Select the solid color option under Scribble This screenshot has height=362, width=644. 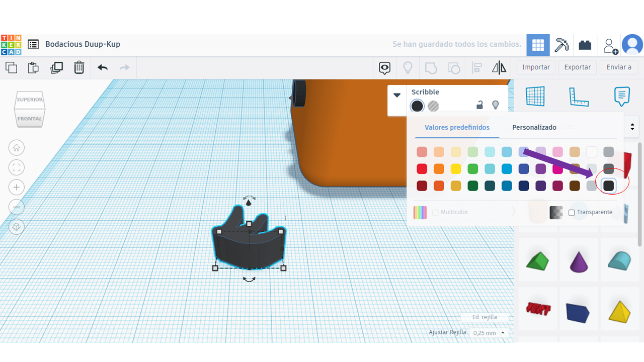tap(417, 106)
